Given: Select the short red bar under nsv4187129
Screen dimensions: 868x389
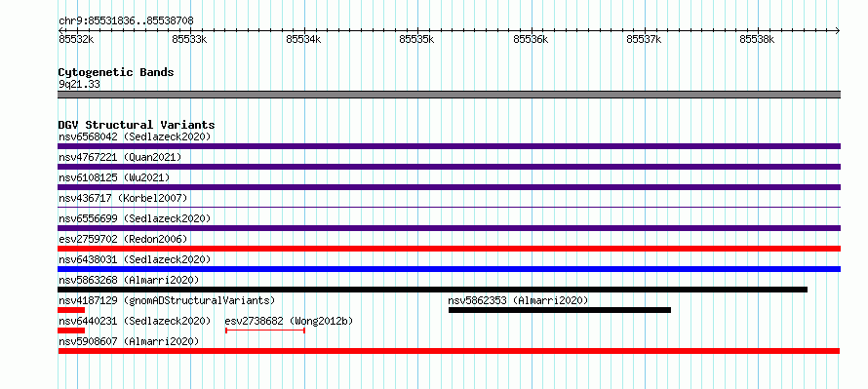Looking at the screenshot, I should click(71, 310).
